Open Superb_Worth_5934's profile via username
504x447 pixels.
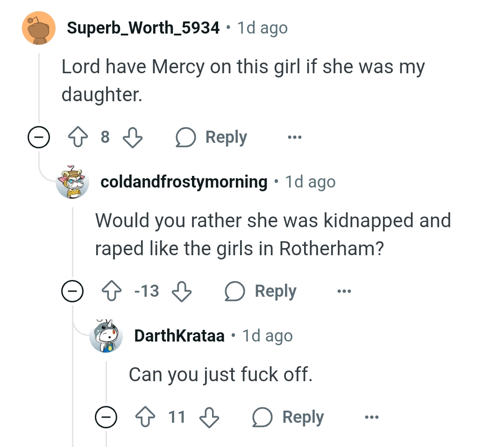(x=143, y=28)
